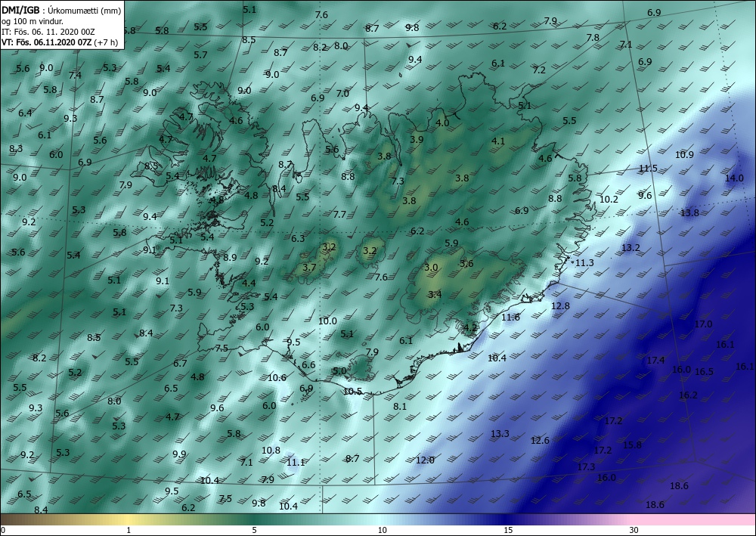Click the 4.4 value on the map
The image size is (756, 536).
[249, 283]
